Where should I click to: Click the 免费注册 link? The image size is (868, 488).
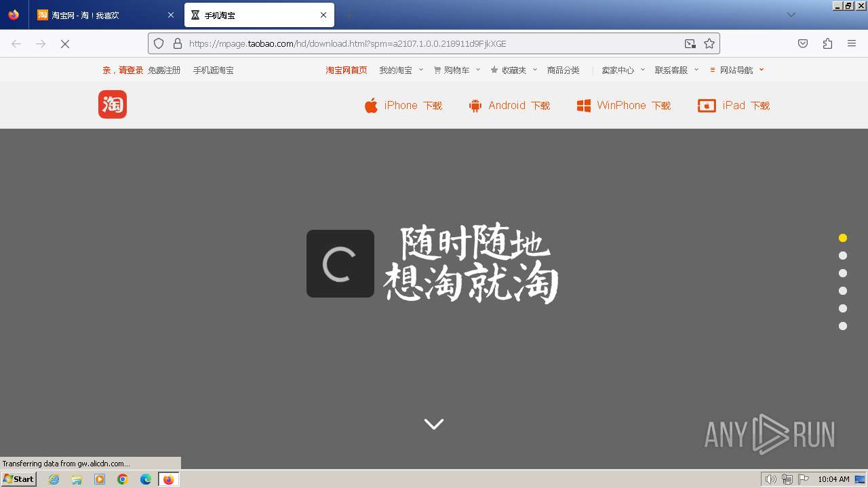coord(164,70)
